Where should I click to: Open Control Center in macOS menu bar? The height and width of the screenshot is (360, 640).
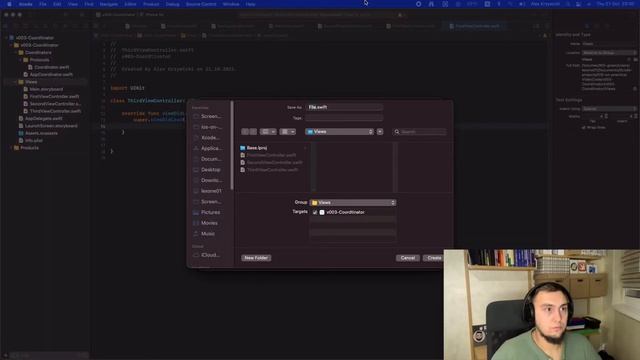coord(578,4)
